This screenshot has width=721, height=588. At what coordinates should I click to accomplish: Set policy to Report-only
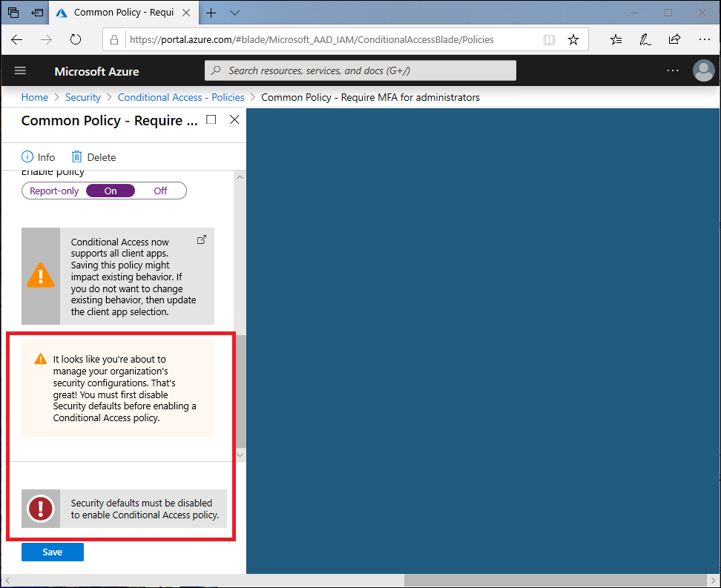point(54,191)
